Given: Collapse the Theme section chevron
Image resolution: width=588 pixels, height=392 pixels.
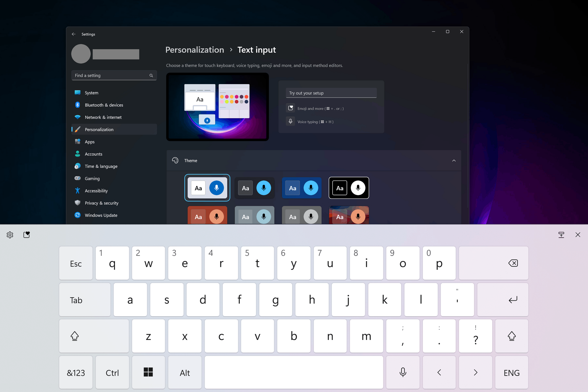Looking at the screenshot, I should (x=454, y=161).
